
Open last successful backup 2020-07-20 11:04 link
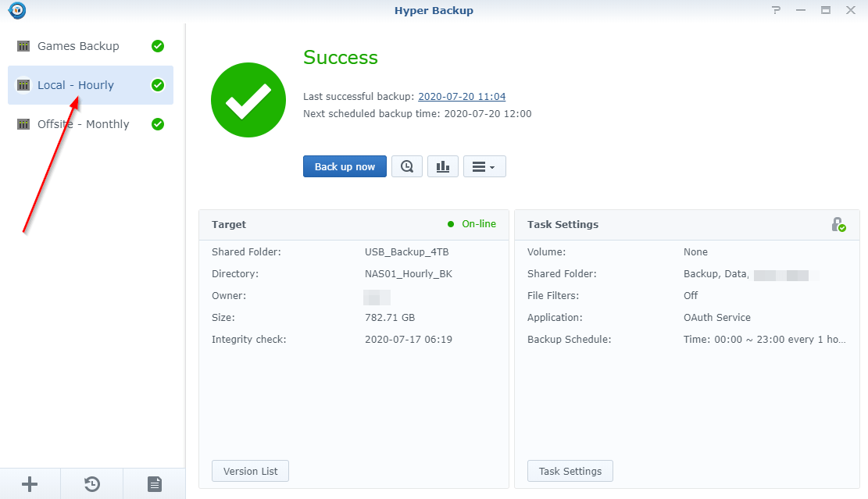[x=462, y=96]
